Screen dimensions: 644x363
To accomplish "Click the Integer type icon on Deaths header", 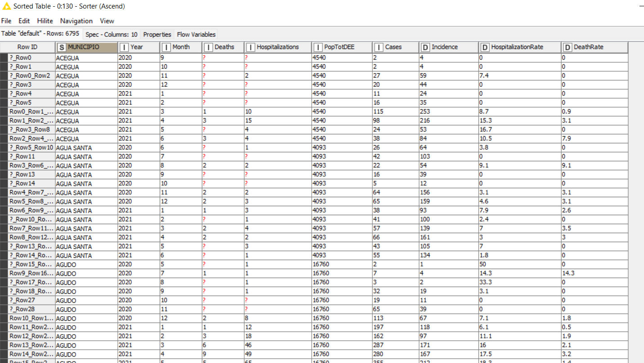I will pyautogui.click(x=209, y=47).
